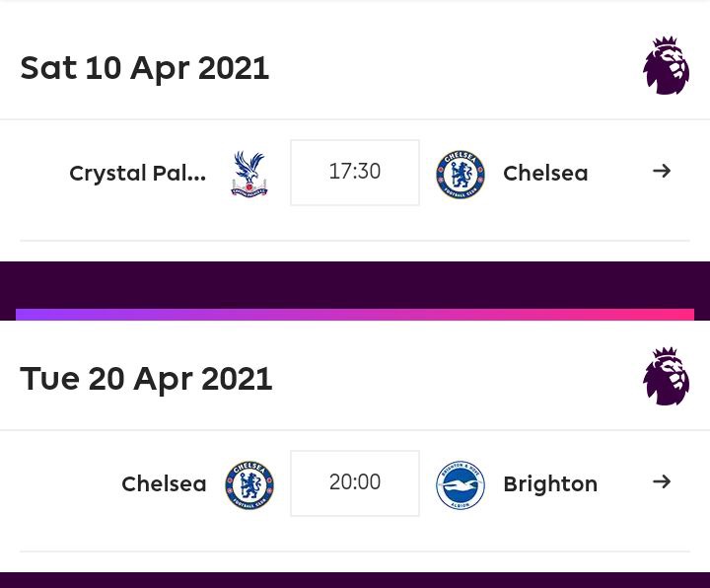
Task: Click the 'Sat 10 Apr 2021' date heading
Action: 145,68
